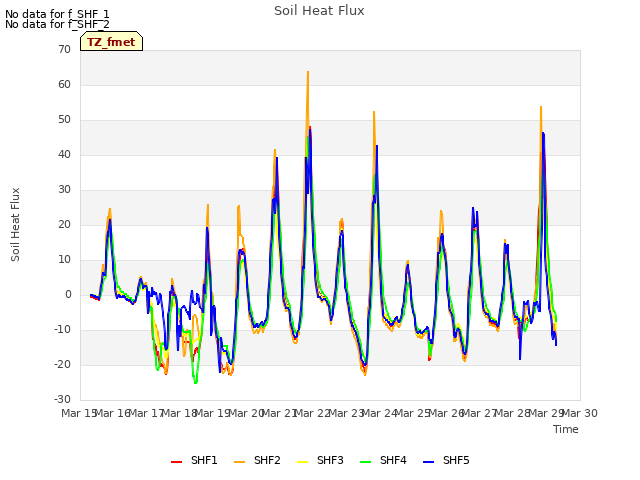Click the Mar 24 x-axis tick label

(379, 413)
